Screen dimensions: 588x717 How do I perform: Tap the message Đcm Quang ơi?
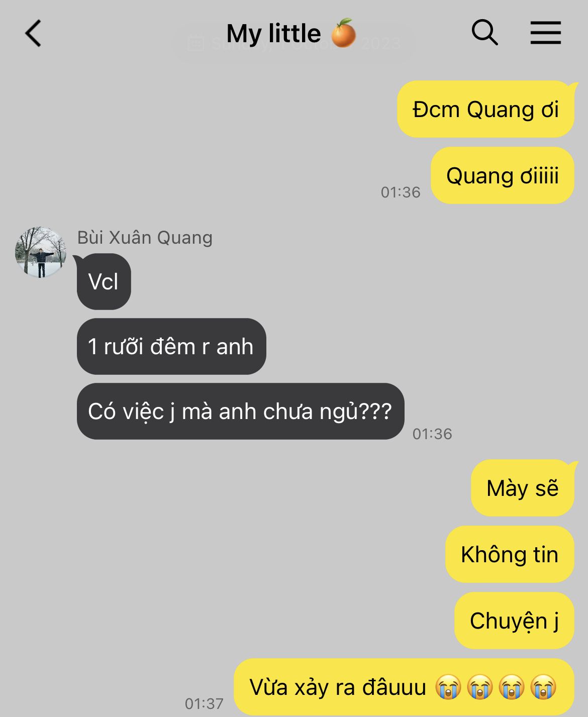[485, 109]
